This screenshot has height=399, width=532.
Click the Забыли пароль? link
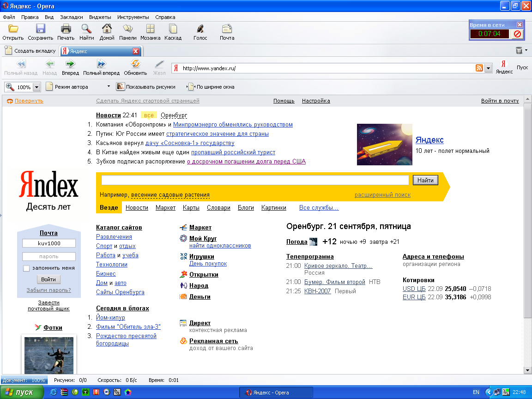pyautogui.click(x=49, y=290)
